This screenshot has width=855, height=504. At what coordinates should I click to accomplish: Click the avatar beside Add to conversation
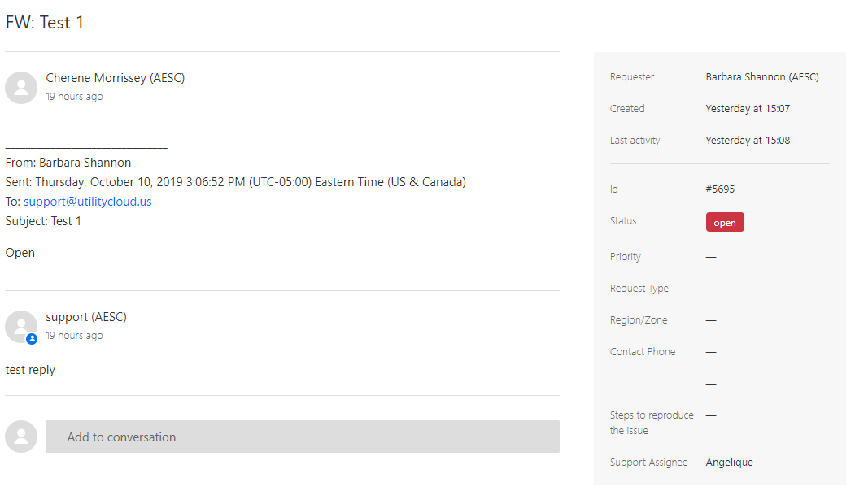click(21, 437)
